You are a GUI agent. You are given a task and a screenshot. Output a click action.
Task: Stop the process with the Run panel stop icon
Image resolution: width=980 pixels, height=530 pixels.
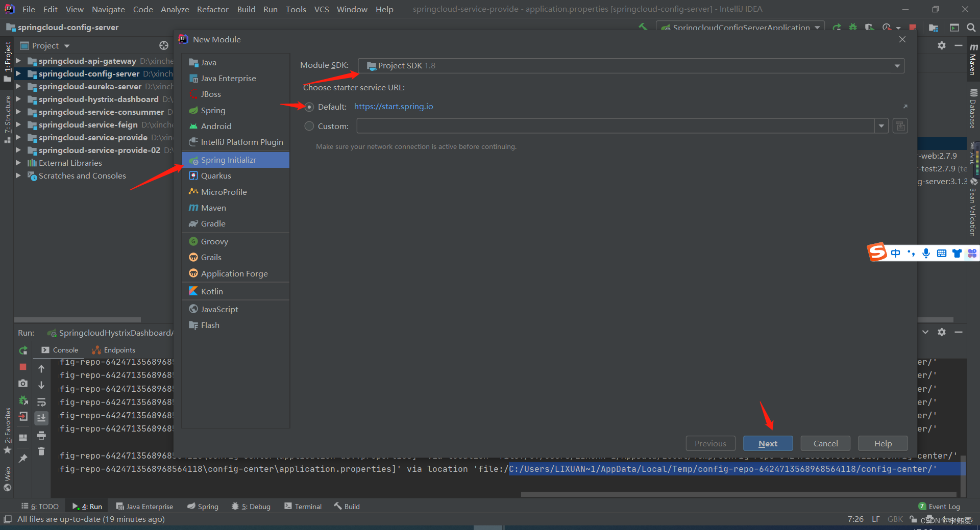coord(23,367)
